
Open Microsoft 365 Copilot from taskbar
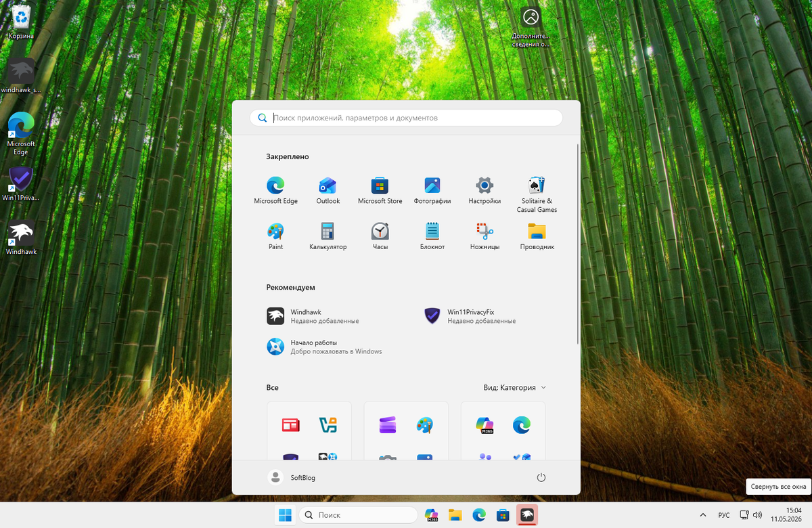[431, 515]
